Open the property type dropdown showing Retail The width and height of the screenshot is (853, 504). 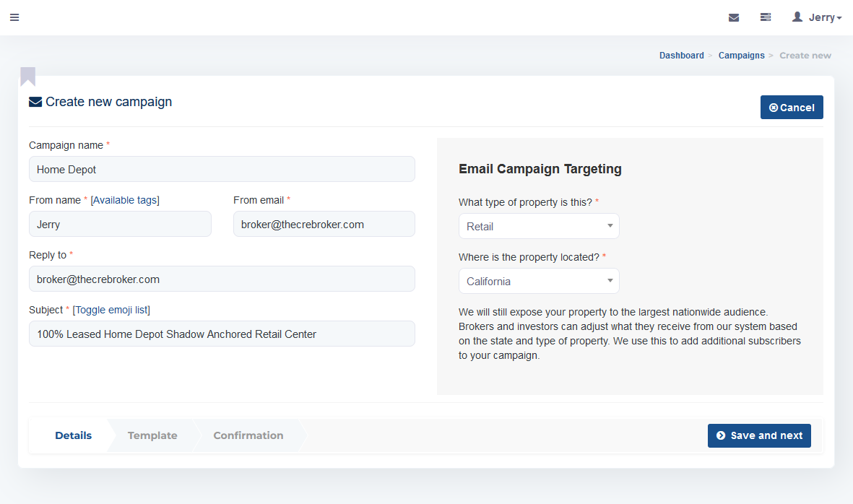(539, 226)
